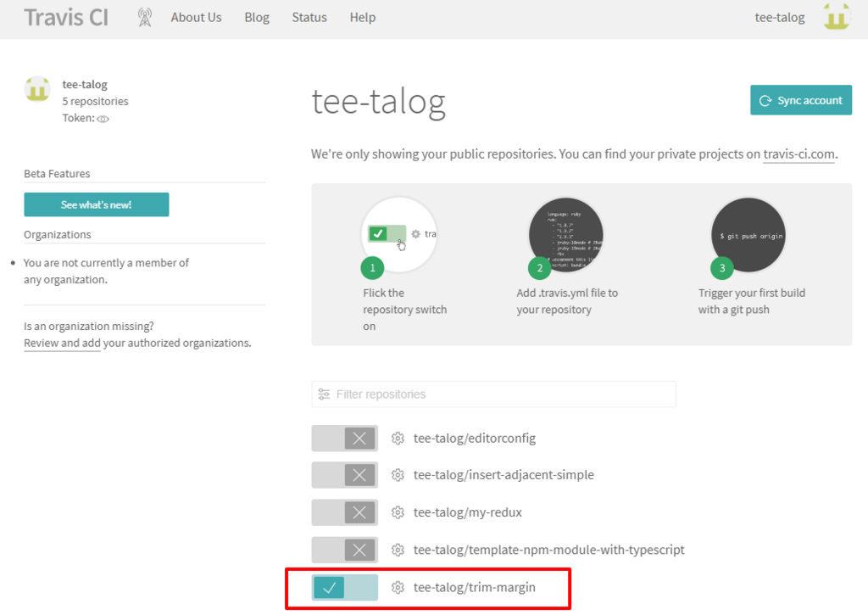Screen dimensions: 868x615
Task: Follow Review and add organizations link
Action: click(x=62, y=343)
